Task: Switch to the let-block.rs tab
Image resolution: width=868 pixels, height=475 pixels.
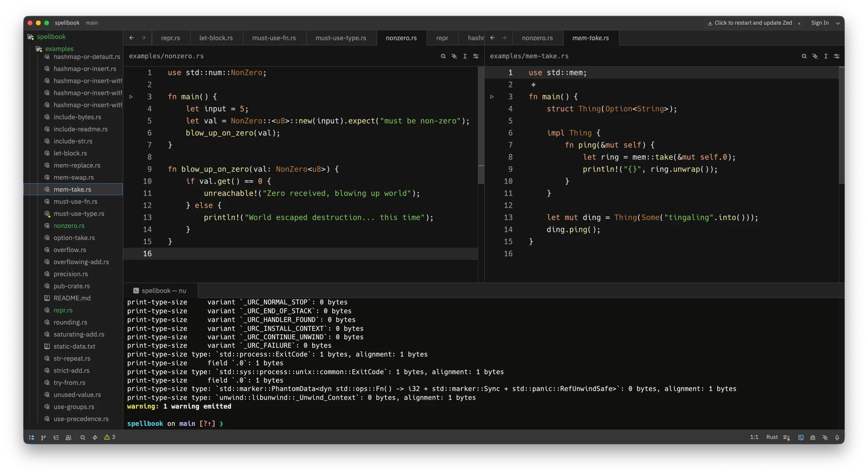Action: click(216, 38)
